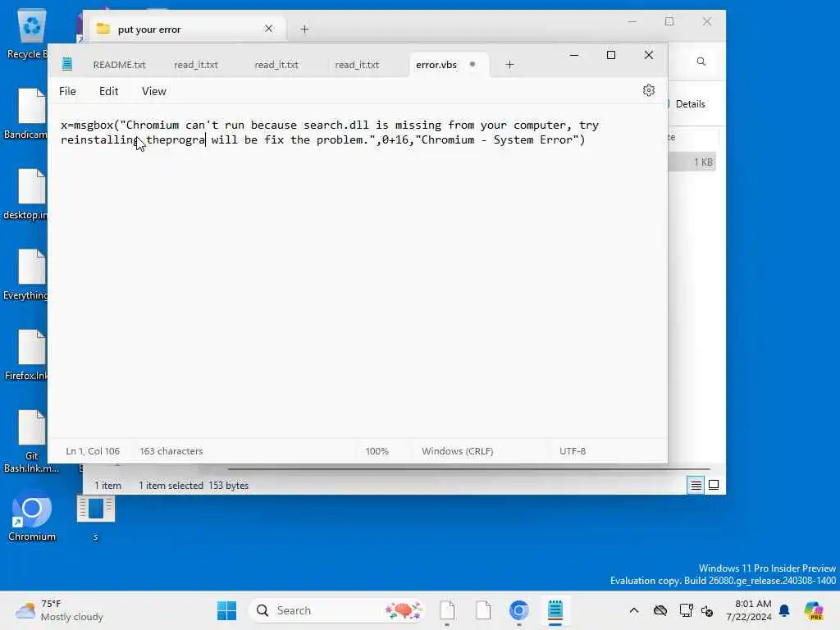Image resolution: width=840 pixels, height=630 pixels.
Task: Open the View menu in Notepad
Action: [x=153, y=91]
